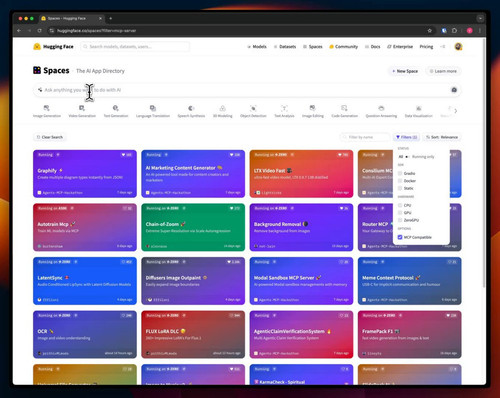
Task: Reload the page with refresh icon
Action: tap(39, 30)
